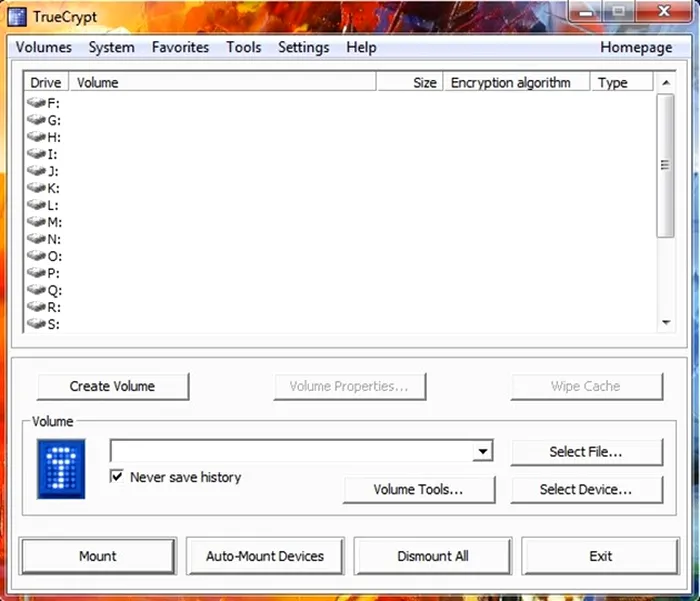Click the drive list scroll down arrow
The image size is (700, 601).
click(x=666, y=322)
